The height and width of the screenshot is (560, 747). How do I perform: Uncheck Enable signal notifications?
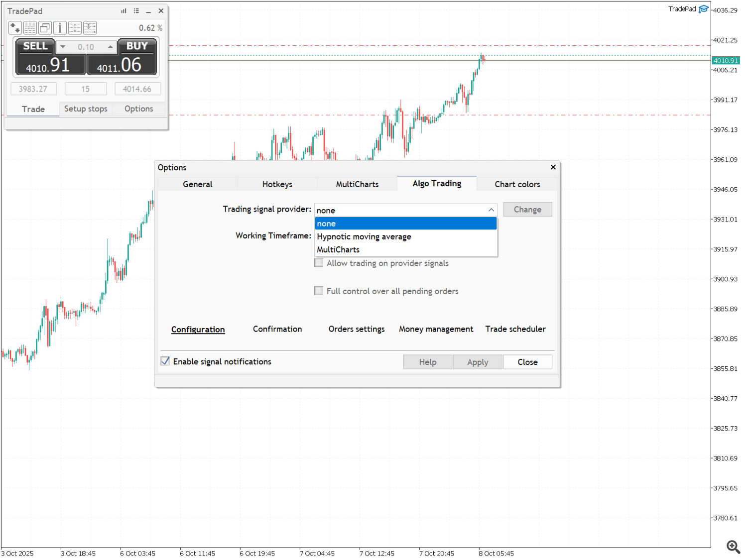click(165, 361)
